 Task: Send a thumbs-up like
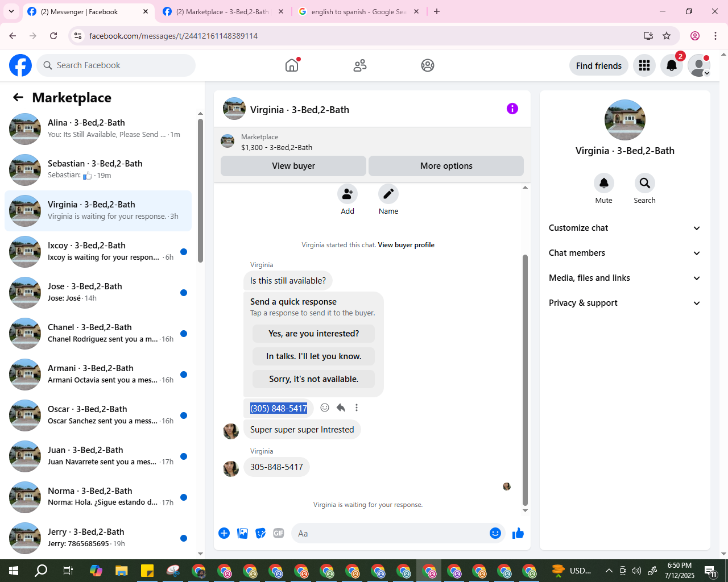point(518,533)
